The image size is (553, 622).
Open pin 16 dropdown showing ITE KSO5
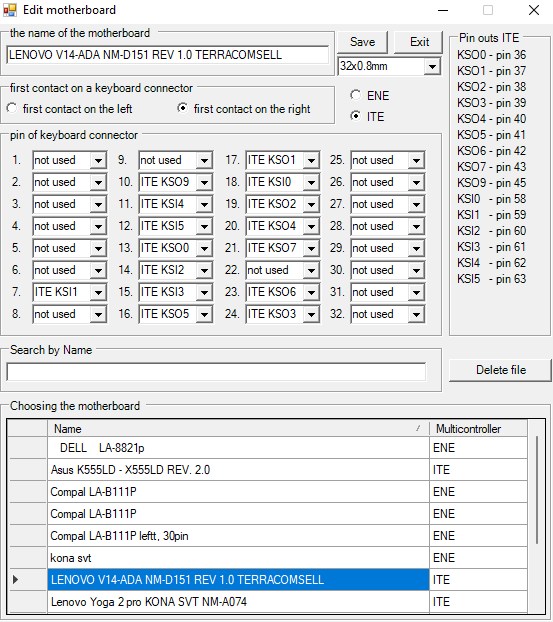(x=204, y=314)
